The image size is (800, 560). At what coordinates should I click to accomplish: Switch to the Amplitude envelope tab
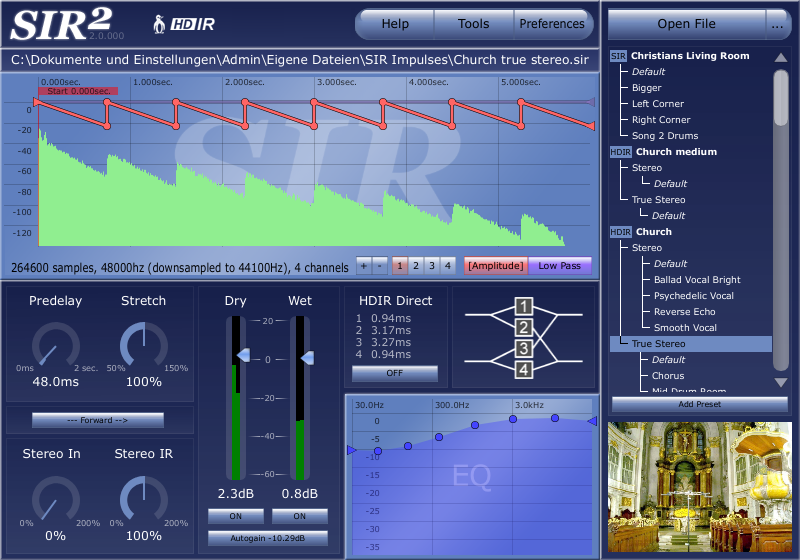(x=496, y=266)
